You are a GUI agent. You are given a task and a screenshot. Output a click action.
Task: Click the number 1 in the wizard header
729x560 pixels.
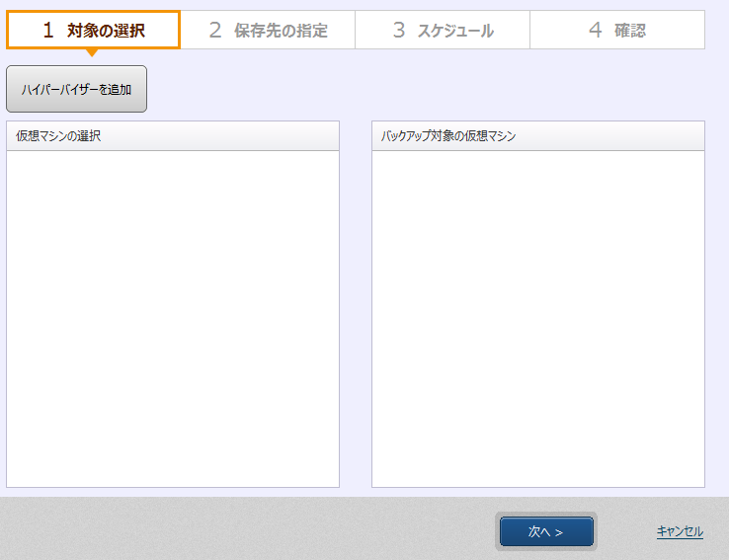(48, 31)
